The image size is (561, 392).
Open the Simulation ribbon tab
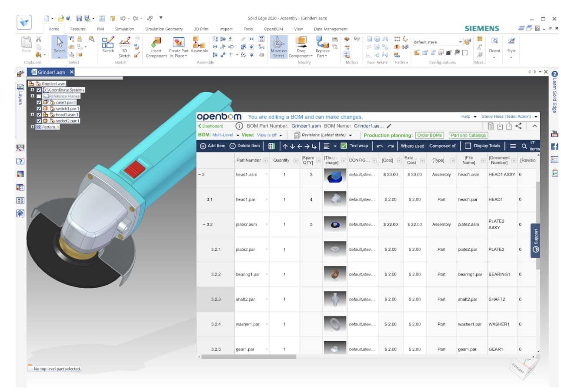coord(124,29)
